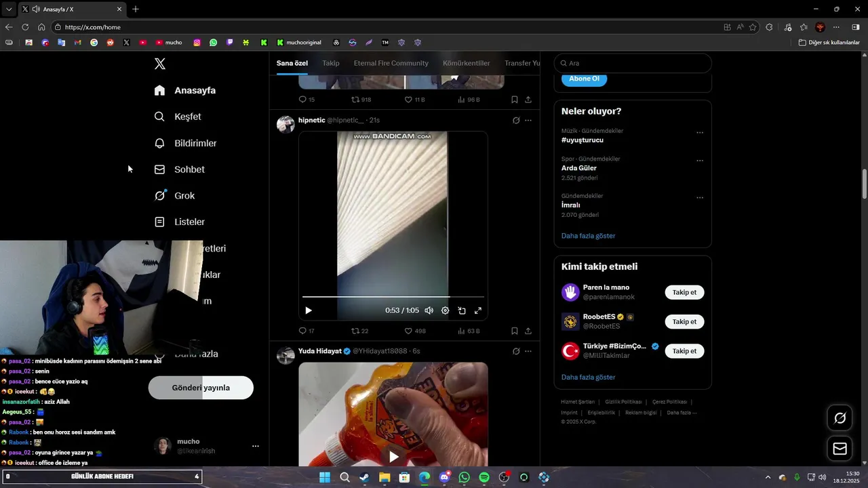Like the hipnetic post with 498 likes

click(x=415, y=331)
